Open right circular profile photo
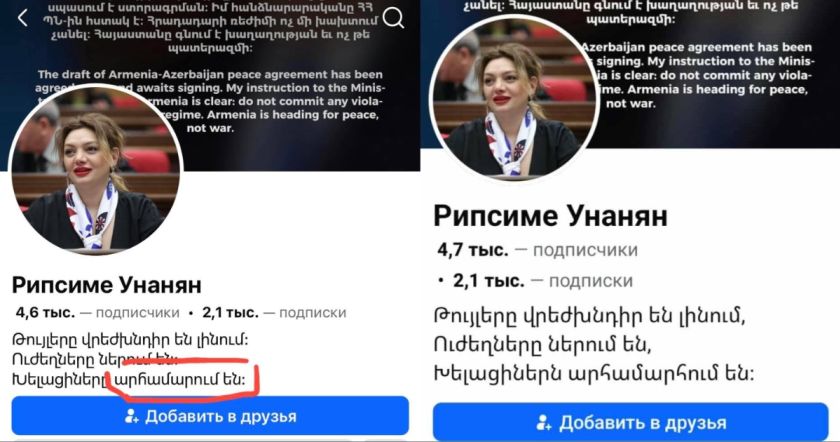840x442 pixels. tap(514, 97)
